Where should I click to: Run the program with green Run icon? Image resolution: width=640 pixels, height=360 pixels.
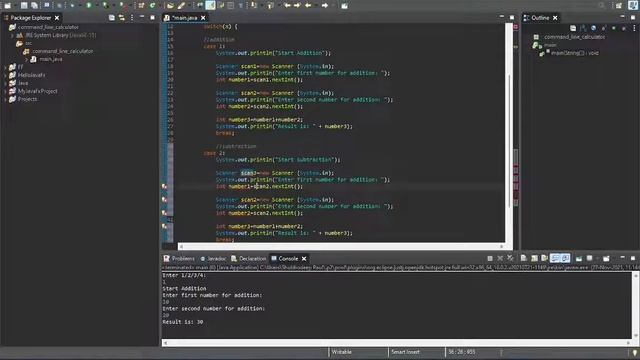(89, 6)
